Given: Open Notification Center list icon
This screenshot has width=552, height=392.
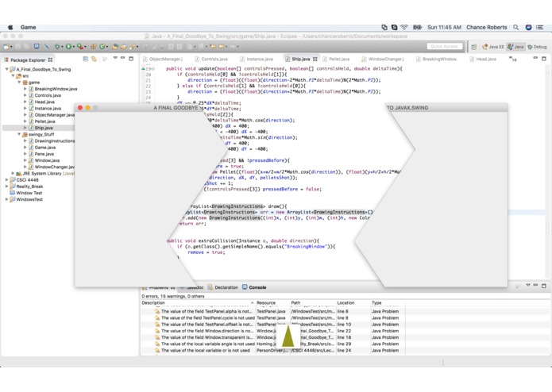Looking at the screenshot, I should tap(539, 28).
